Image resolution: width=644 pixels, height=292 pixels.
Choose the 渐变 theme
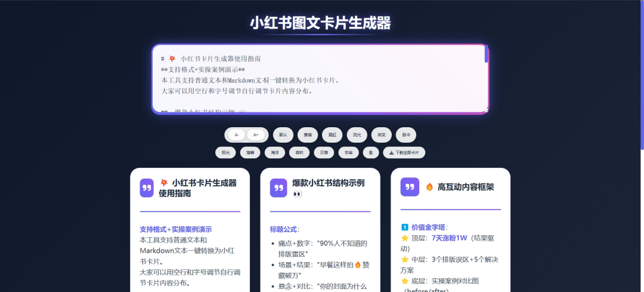coord(382,135)
